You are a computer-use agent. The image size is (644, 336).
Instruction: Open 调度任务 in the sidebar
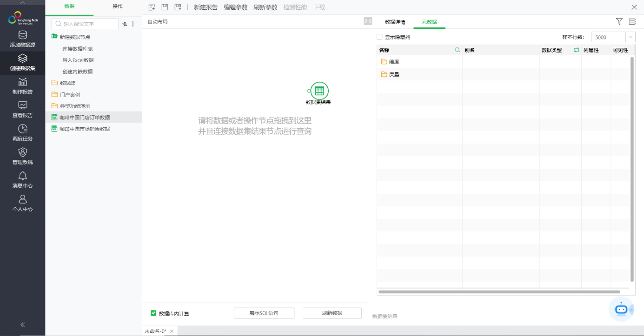(x=22, y=133)
